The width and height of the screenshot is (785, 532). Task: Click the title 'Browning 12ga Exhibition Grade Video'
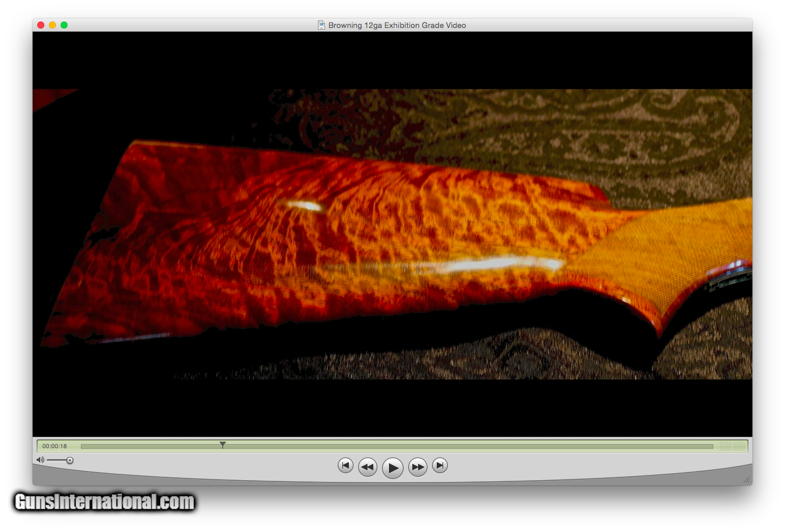click(397, 25)
